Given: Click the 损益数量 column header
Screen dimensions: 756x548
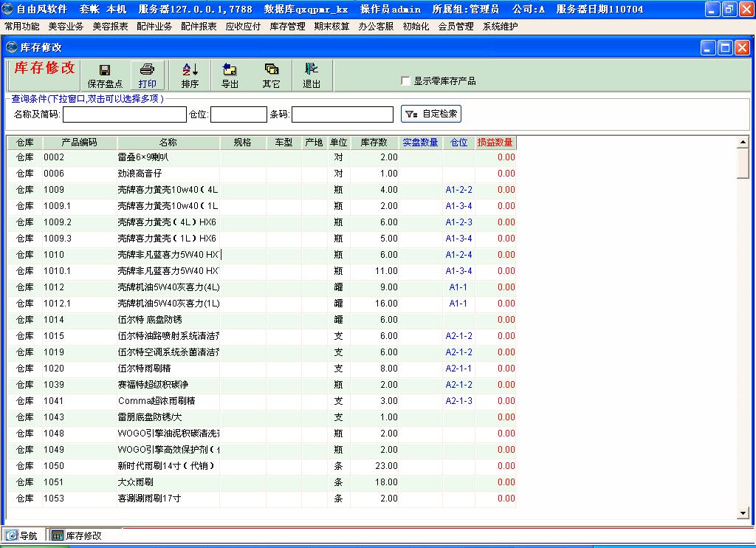Looking at the screenshot, I should tap(495, 143).
